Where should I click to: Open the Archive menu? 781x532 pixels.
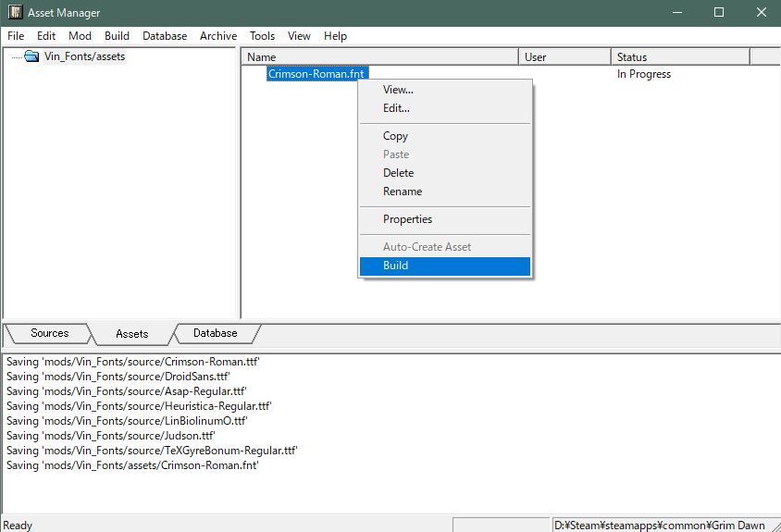pos(218,36)
